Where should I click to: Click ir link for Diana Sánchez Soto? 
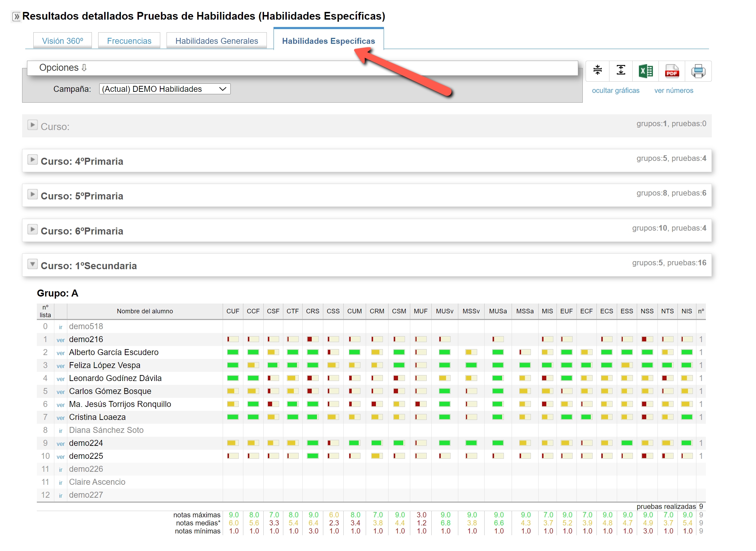pos(61,431)
